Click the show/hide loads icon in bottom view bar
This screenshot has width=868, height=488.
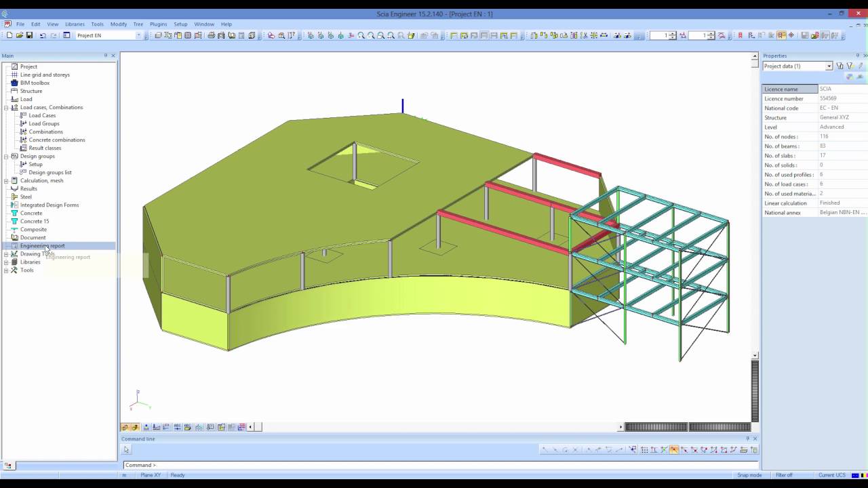pyautogui.click(x=156, y=427)
